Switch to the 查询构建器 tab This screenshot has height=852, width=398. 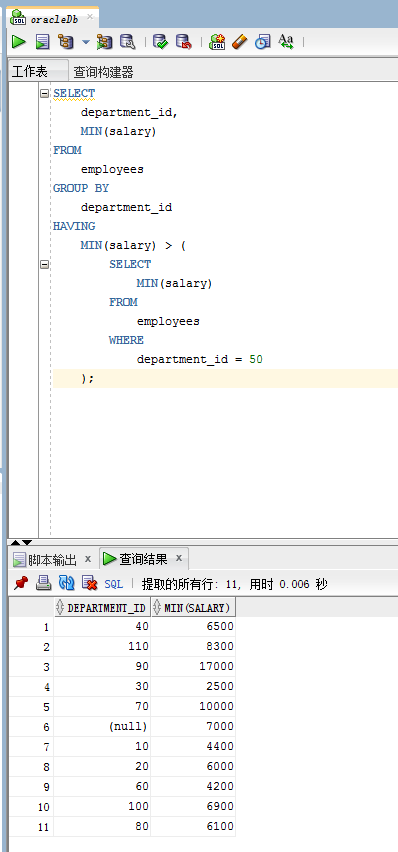(x=103, y=72)
